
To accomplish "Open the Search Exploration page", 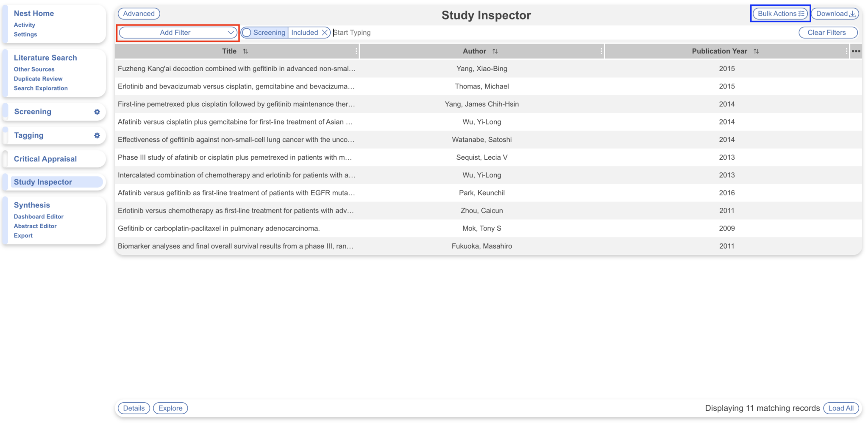I will [x=40, y=88].
